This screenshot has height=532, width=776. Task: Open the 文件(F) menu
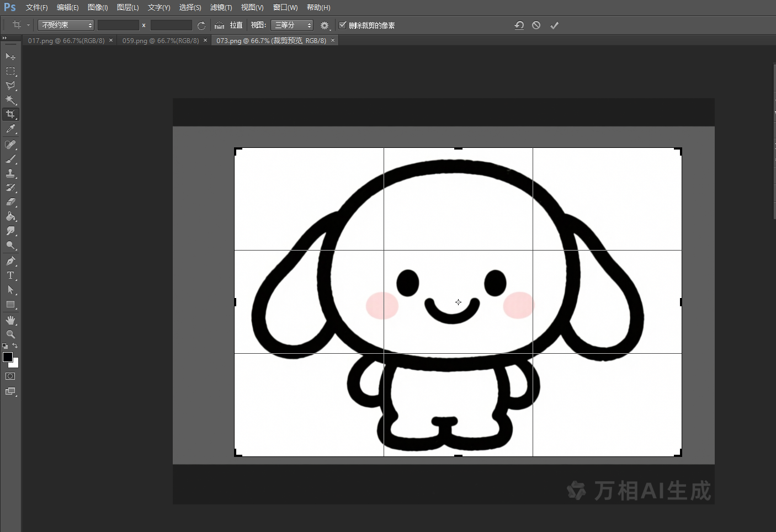(x=37, y=7)
